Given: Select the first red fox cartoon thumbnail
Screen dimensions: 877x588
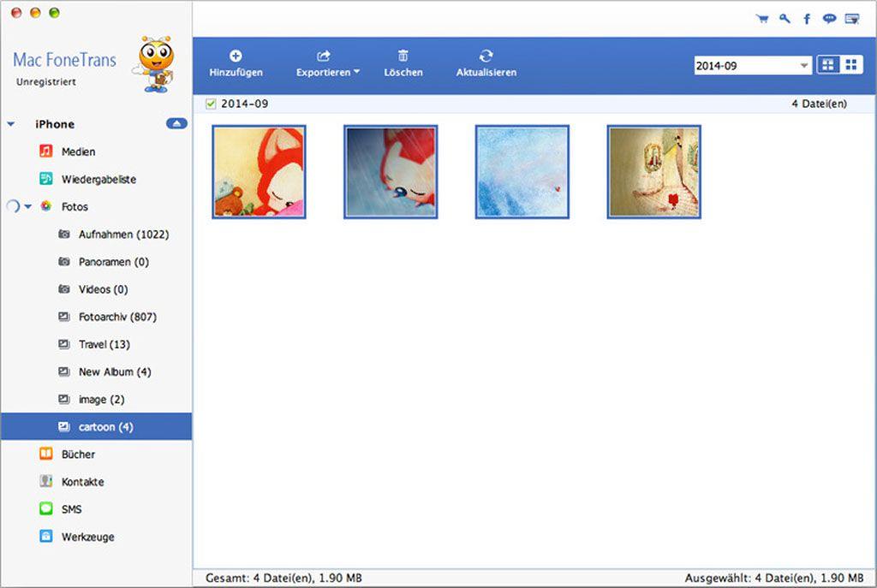Looking at the screenshot, I should (259, 171).
